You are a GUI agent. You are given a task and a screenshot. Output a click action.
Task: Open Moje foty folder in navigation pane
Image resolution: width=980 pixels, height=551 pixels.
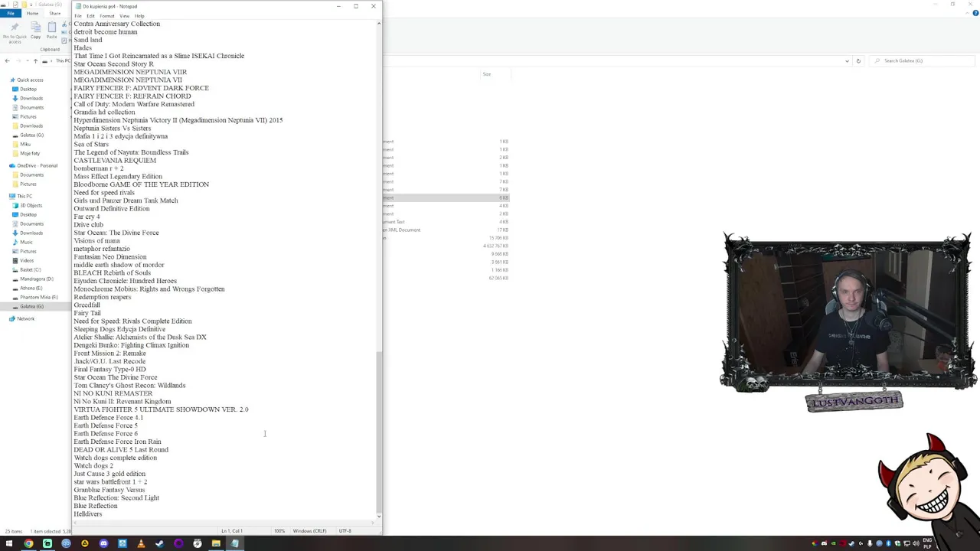(x=30, y=153)
